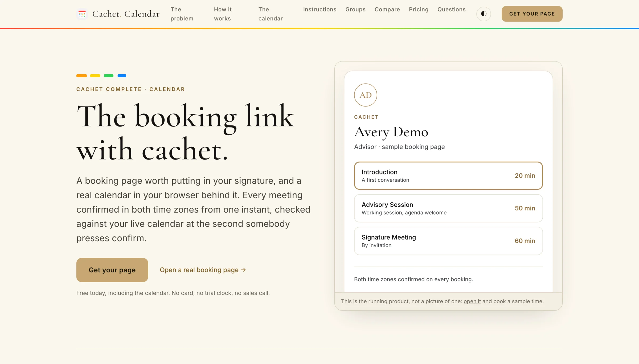Click 'Advisor · sample booking page' text
Image resolution: width=639 pixels, height=364 pixels.
(399, 147)
